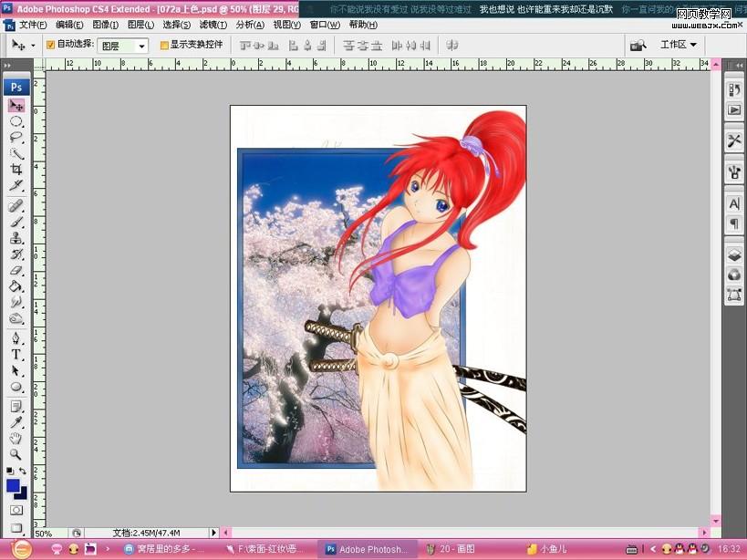The height and width of the screenshot is (560, 747).
Task: Select the Hand tool
Action: click(16, 438)
